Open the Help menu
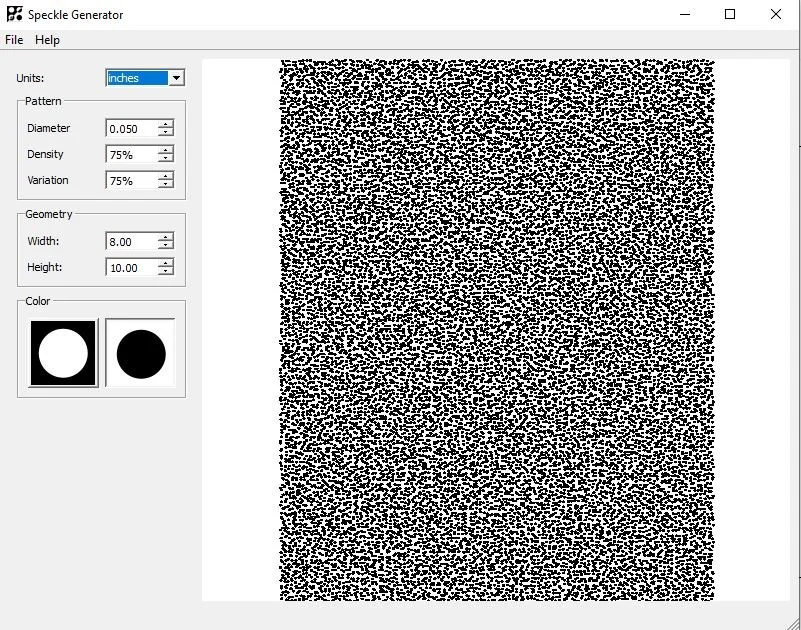 (x=46, y=40)
